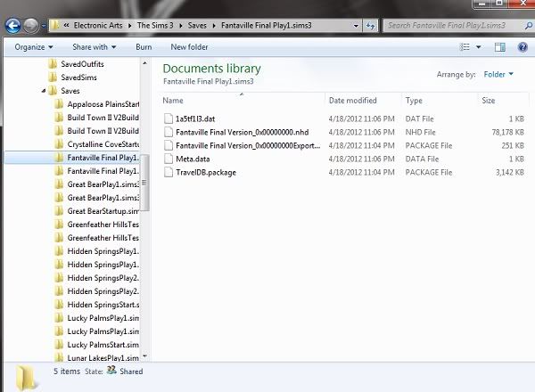Select the Fantaville Final Version .nhd file icon
Viewport: 535px width, 392px height.
[x=169, y=132]
